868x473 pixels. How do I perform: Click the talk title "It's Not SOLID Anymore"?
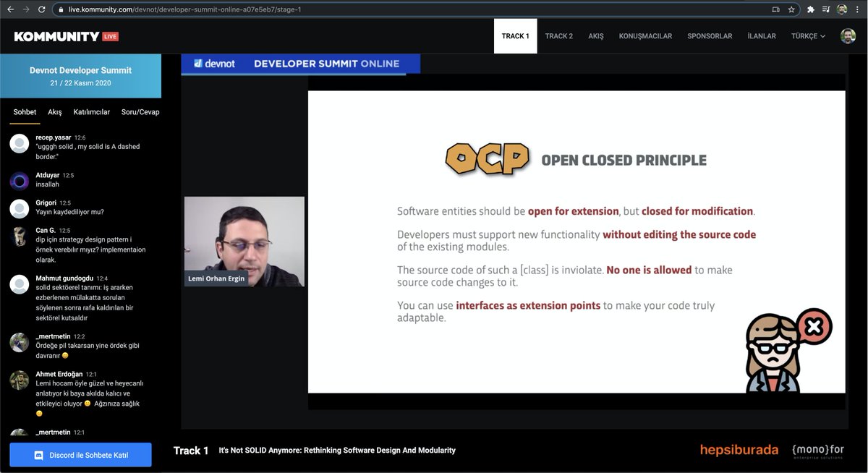pyautogui.click(x=337, y=451)
